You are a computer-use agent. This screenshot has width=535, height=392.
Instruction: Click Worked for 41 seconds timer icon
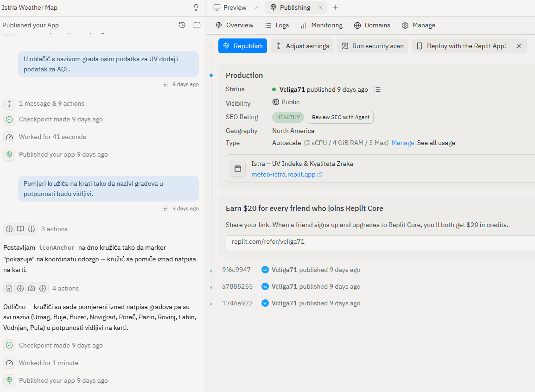[x=9, y=137]
